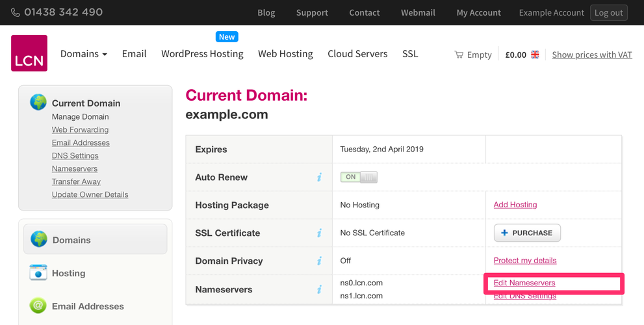
Task: Click the Edit Nameservers link
Action: tap(524, 283)
